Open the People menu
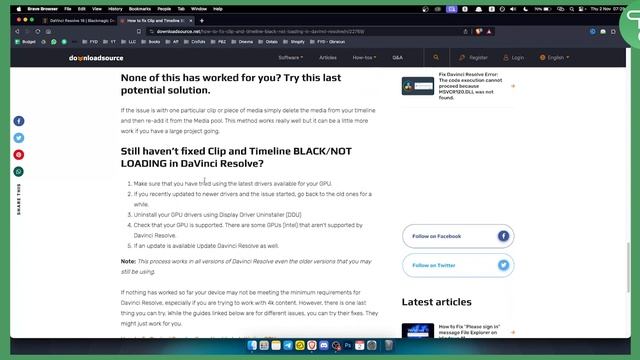This screenshot has height=360, width=640. pos(164,9)
